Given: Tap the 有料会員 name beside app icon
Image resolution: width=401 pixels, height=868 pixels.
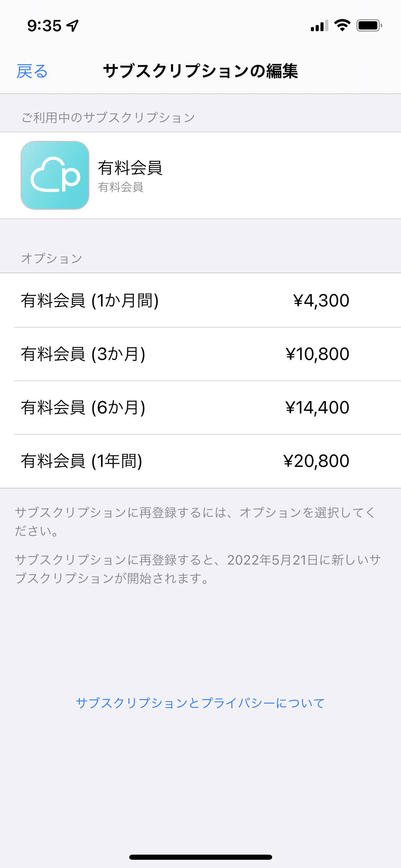Looking at the screenshot, I should (130, 168).
